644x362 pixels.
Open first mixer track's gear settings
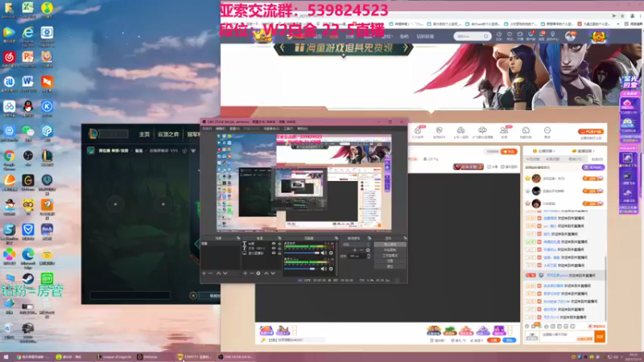tap(331, 253)
